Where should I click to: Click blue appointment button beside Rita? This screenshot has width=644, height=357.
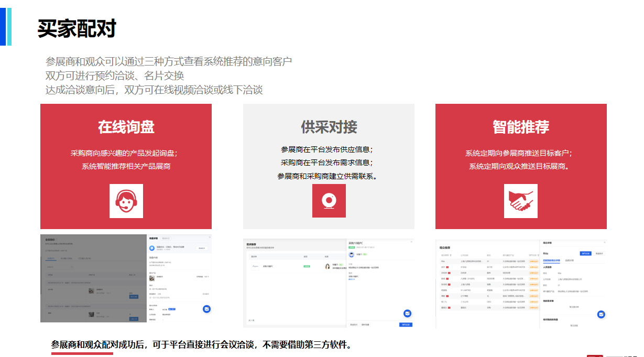coord(585,253)
